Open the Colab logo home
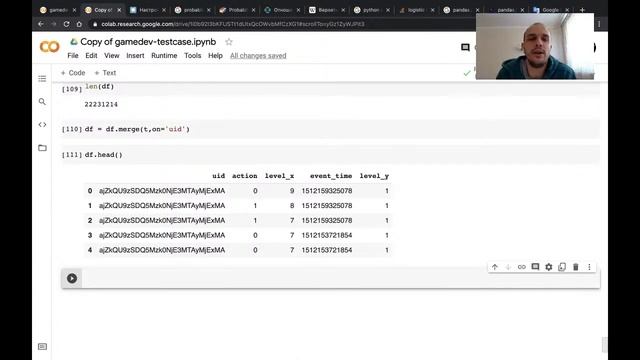This screenshot has width=640, height=360. 49,47
